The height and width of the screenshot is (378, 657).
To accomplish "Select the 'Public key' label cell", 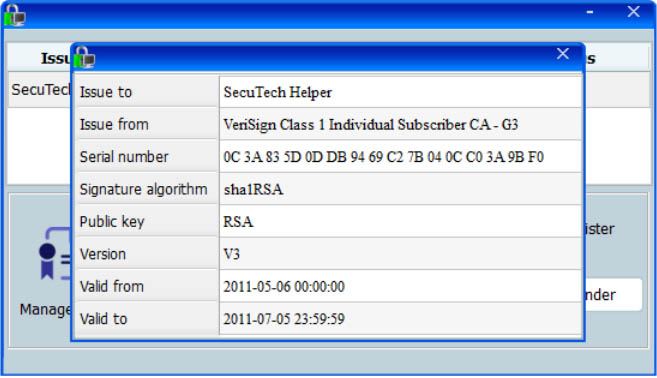I will point(146,222).
